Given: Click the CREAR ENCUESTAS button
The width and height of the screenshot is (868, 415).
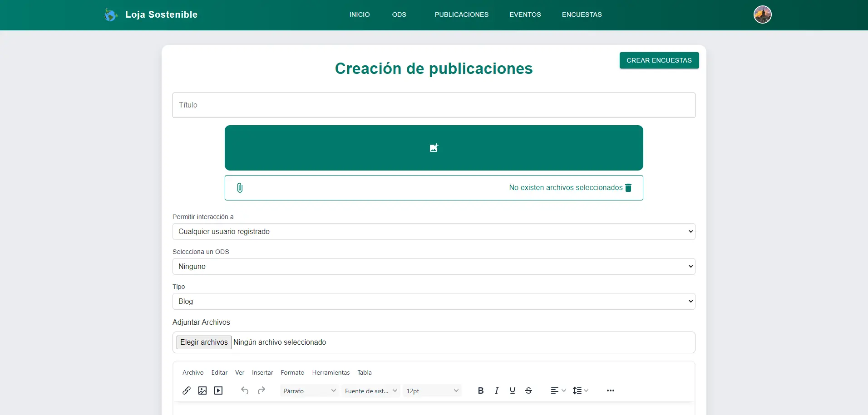Looking at the screenshot, I should pos(659,60).
